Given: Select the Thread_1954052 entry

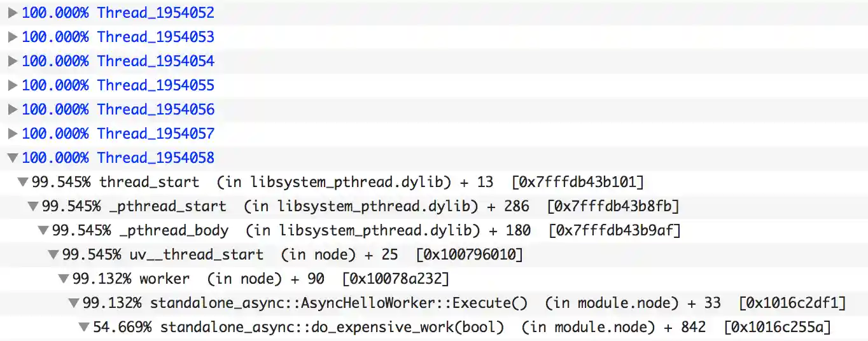Looking at the screenshot, I should pos(155,13).
